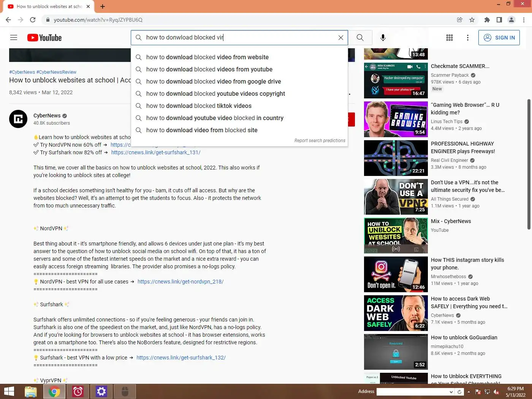This screenshot has height=399, width=532.
Task: Go back in Chrome
Action: coord(8,20)
